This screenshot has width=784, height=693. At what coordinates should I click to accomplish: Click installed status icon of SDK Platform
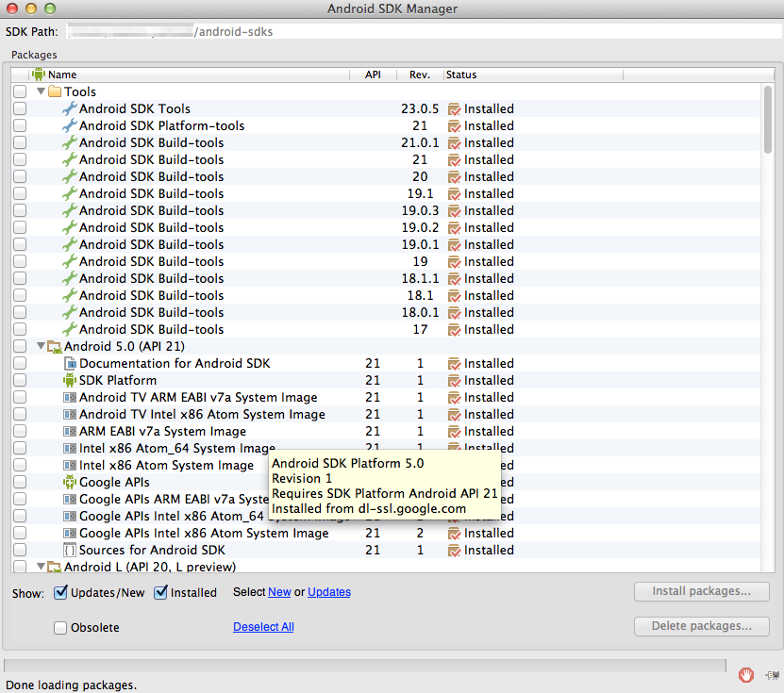point(454,381)
